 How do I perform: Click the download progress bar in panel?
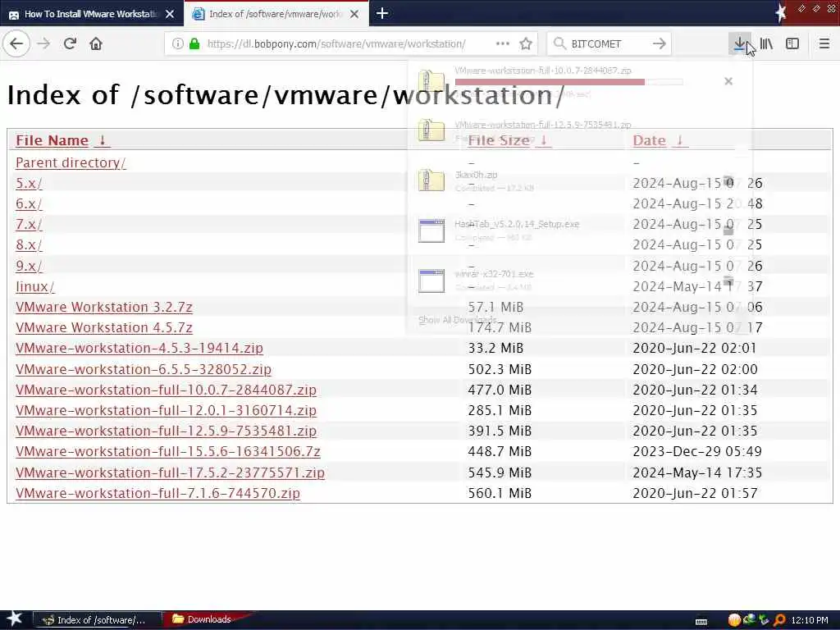[569, 82]
